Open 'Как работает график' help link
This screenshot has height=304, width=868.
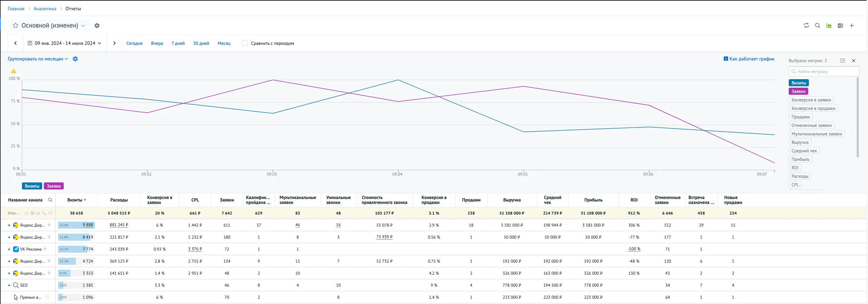click(x=749, y=59)
